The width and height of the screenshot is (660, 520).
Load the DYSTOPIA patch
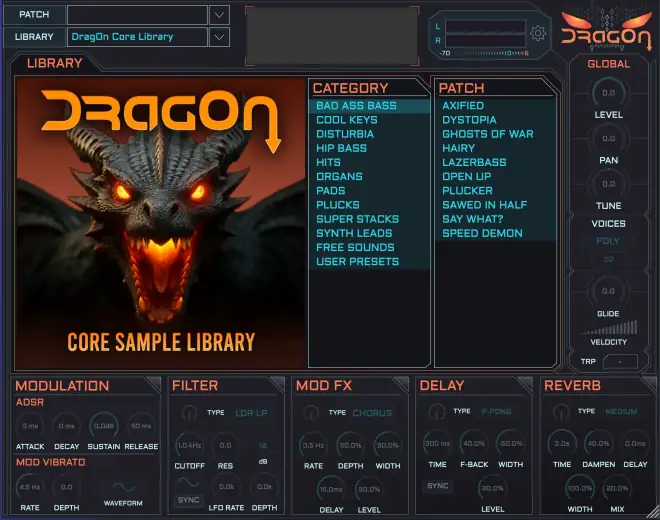pos(495,120)
